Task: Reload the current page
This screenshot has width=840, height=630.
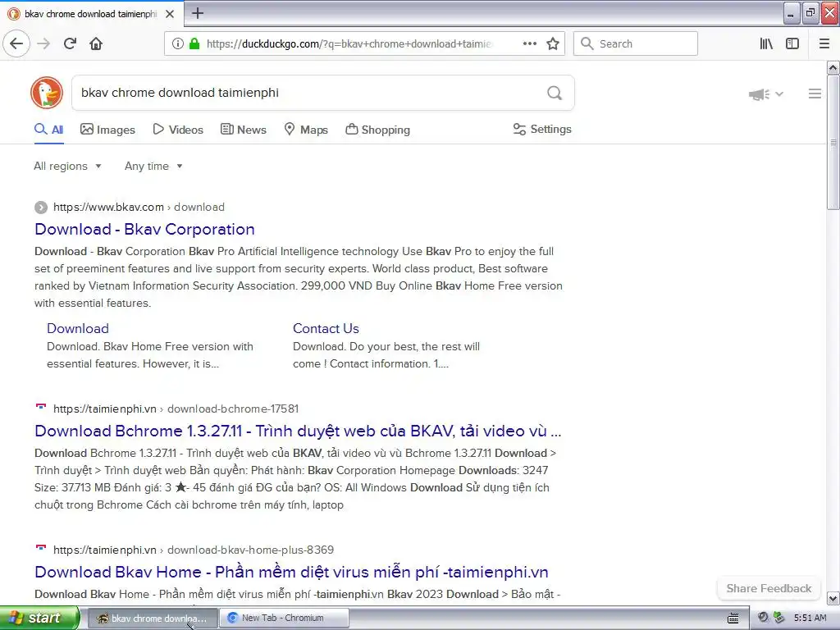Action: 70,43
